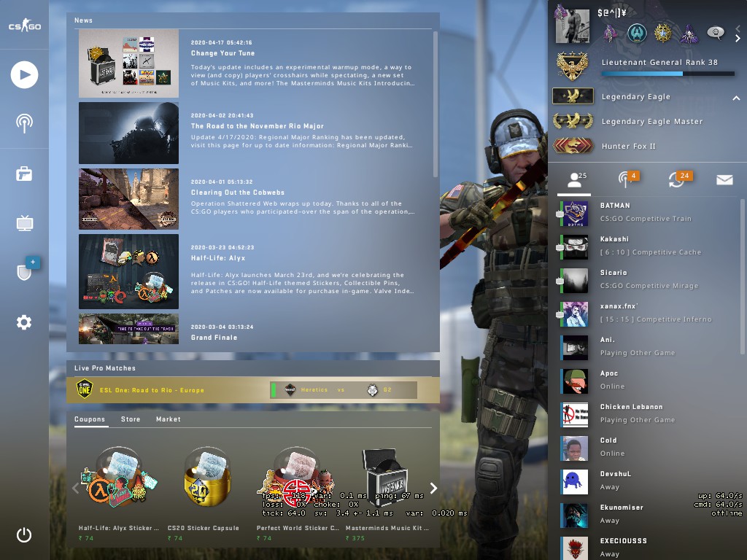The width and height of the screenshot is (747, 560).
Task: Click the news panel scrollbar
Action: [x=435, y=104]
